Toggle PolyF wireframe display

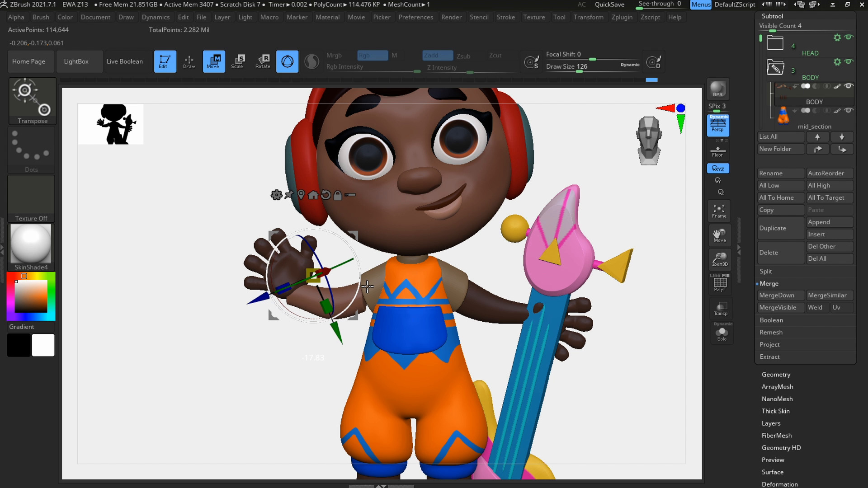[x=719, y=284]
